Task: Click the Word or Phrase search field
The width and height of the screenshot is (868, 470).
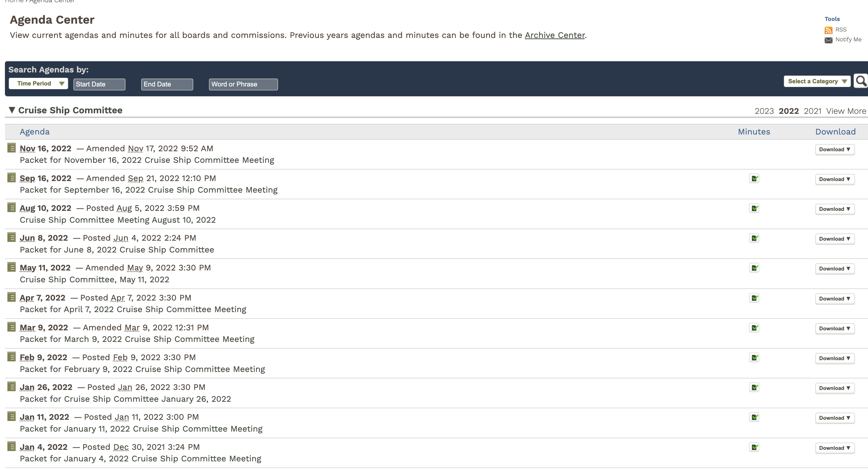Action: tap(243, 84)
